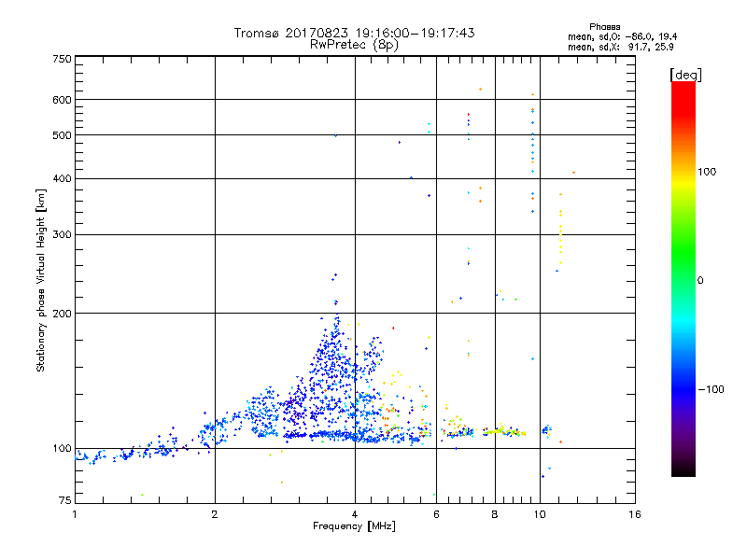Click the x-axis tick label '4'

click(355, 514)
